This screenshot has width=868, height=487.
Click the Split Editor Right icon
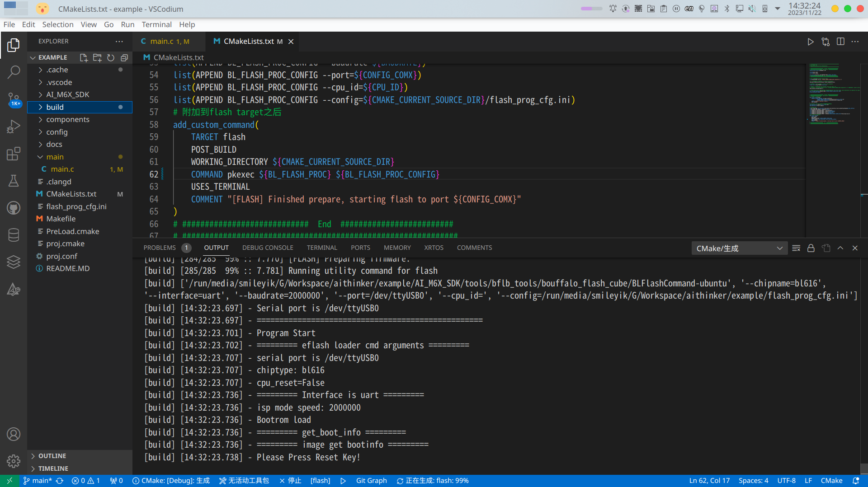[840, 41]
